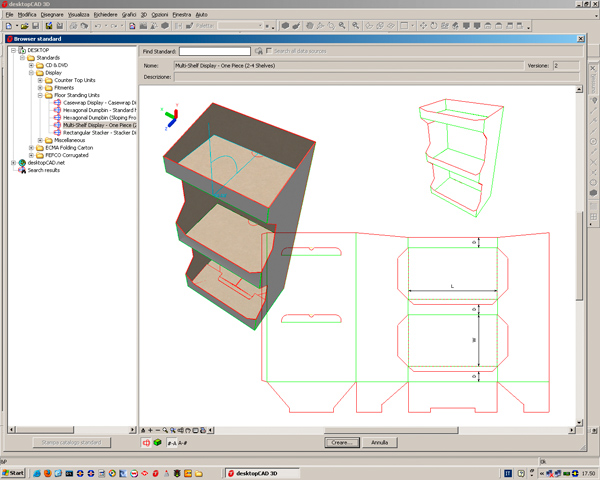Click the Open file folder icon
This screenshot has height=480, width=600.
pyautogui.click(x=24, y=26)
